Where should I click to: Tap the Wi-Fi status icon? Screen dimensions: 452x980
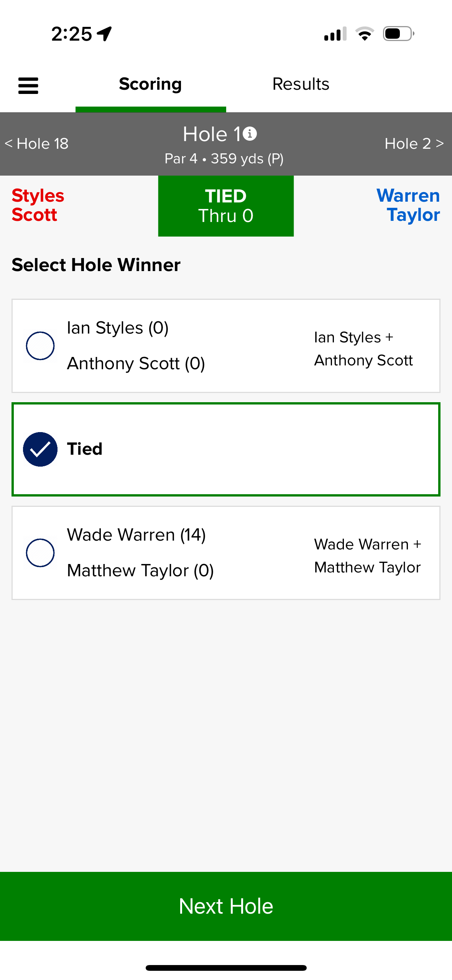point(365,34)
